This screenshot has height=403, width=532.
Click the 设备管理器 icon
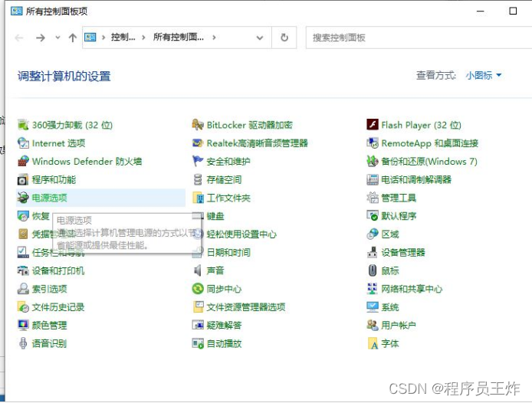tap(373, 252)
